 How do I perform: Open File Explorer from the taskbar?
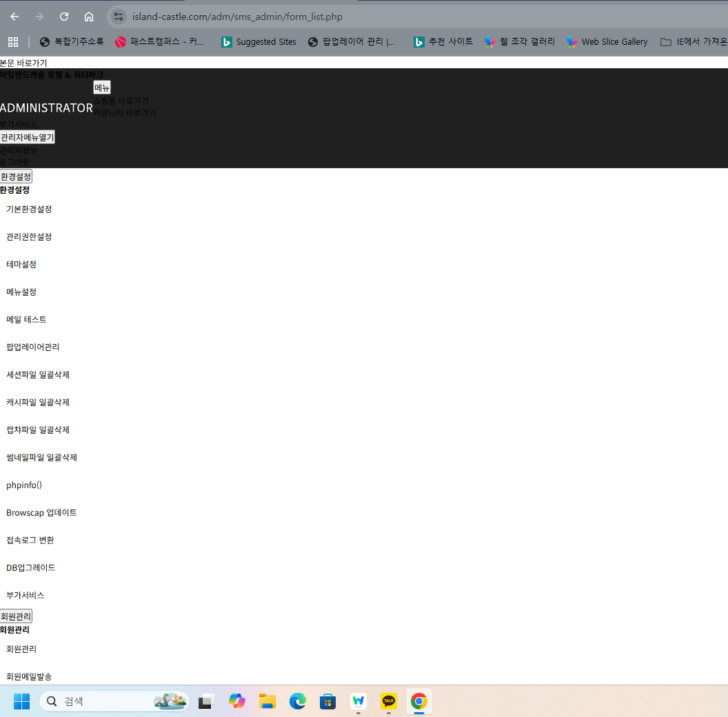point(267,701)
